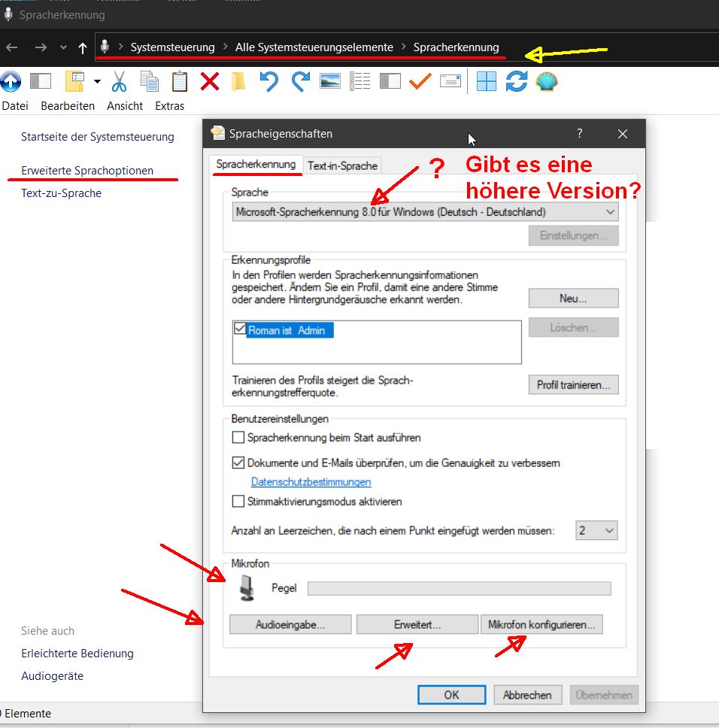Click the Abbrechen button
Screen dimensions: 719x728
(528, 695)
